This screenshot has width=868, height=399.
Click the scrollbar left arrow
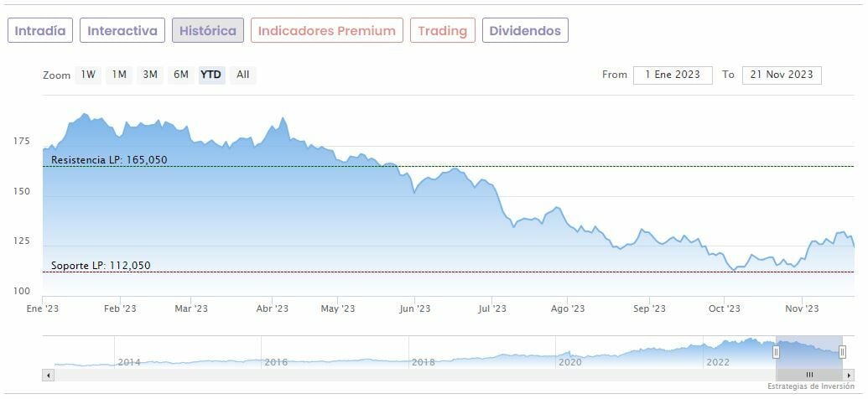47,375
